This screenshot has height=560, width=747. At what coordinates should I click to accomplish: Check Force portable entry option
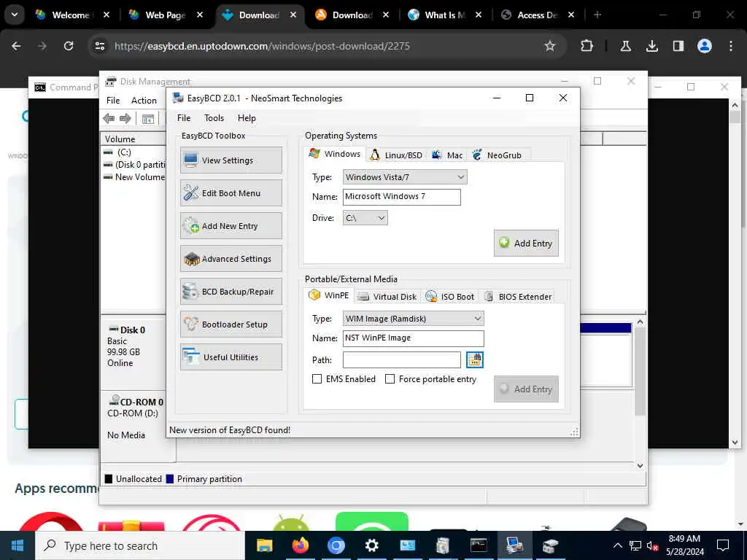pos(390,379)
